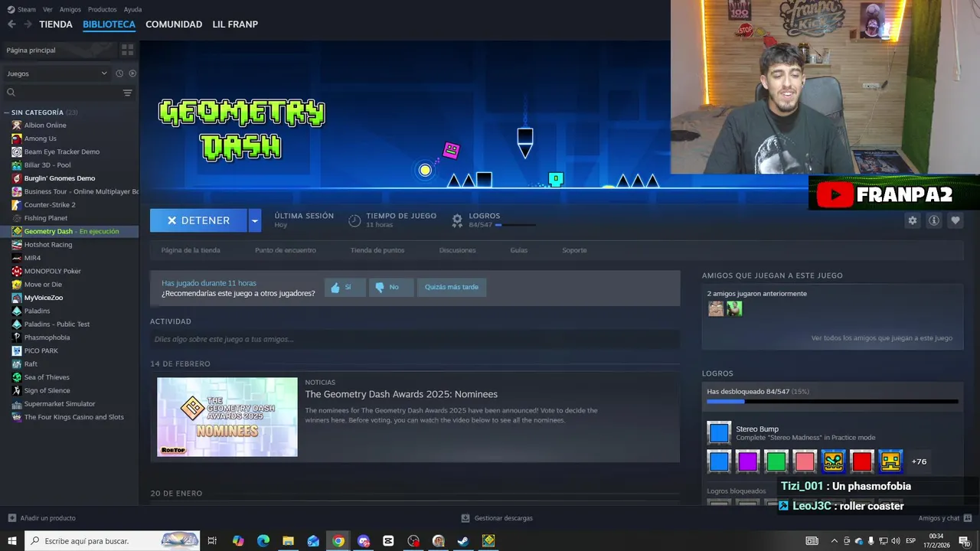Viewport: 980px width, 551px height.
Task: Toggle the ready-to-play filter icon
Action: pyautogui.click(x=132, y=73)
